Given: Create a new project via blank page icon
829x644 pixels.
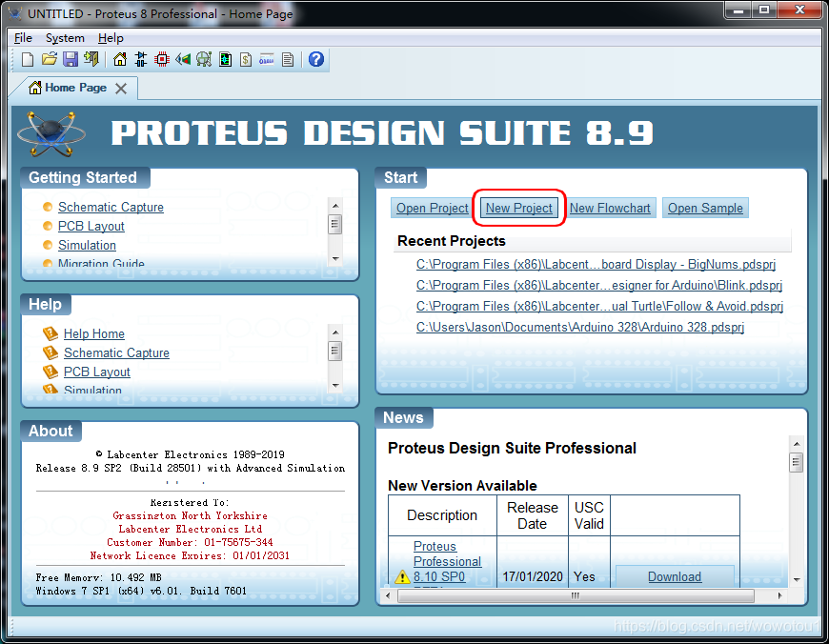Looking at the screenshot, I should click(x=27, y=59).
